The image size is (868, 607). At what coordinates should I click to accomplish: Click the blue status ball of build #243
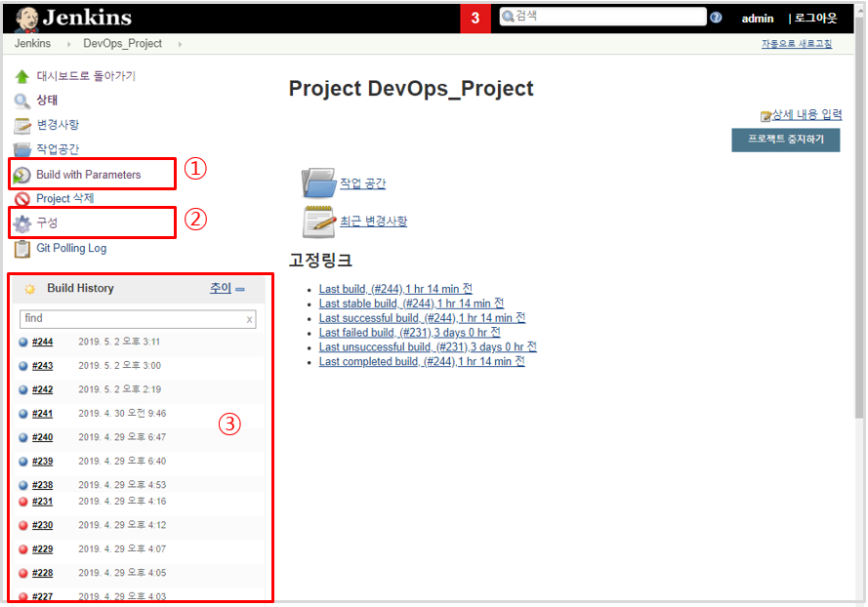coord(23,366)
